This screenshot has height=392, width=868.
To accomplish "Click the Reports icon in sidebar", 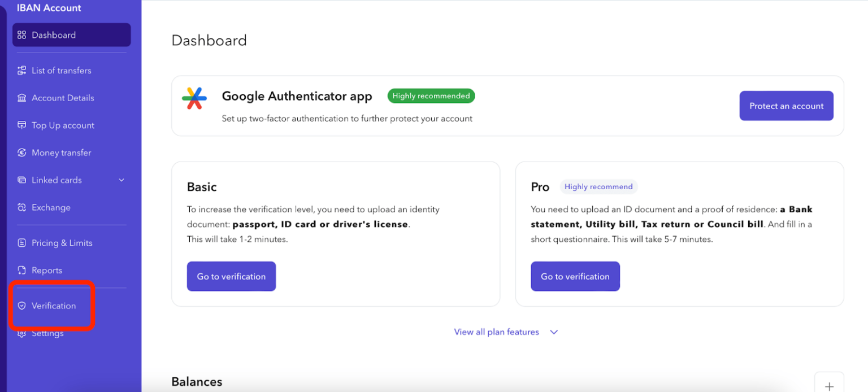I will click(x=22, y=271).
